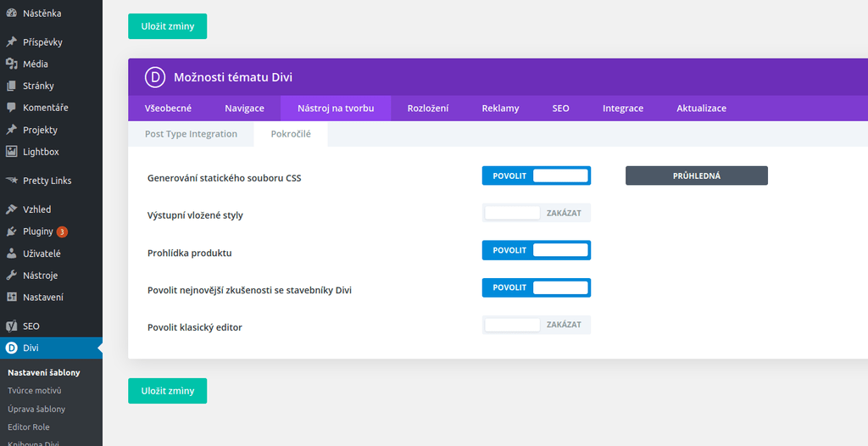868x446 pixels.
Task: Open the Uživatelé menu item
Action: [x=51, y=254]
